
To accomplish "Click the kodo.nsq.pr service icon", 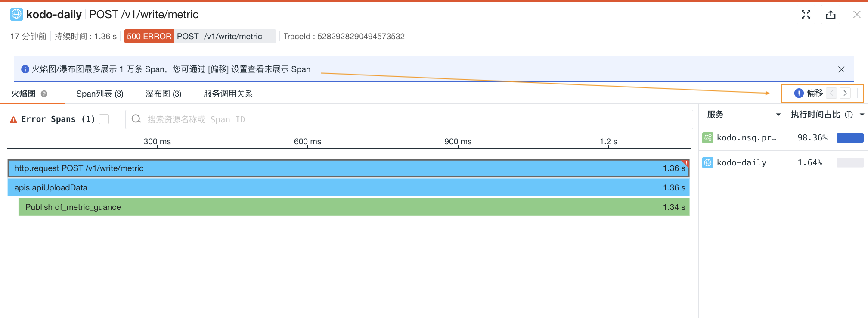I will 708,138.
